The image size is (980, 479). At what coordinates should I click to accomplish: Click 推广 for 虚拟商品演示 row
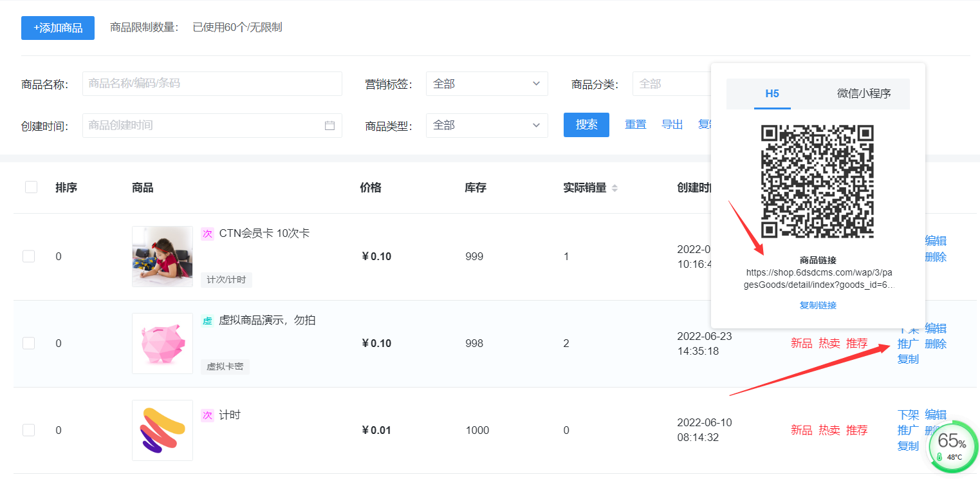tap(908, 344)
